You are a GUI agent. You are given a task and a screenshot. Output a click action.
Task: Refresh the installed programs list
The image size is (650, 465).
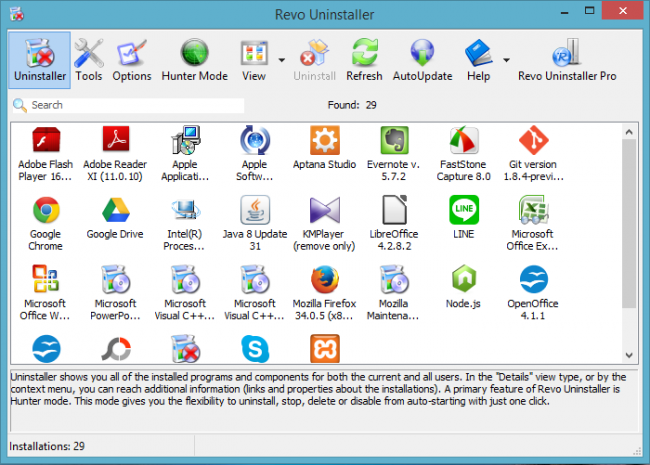[x=364, y=60]
